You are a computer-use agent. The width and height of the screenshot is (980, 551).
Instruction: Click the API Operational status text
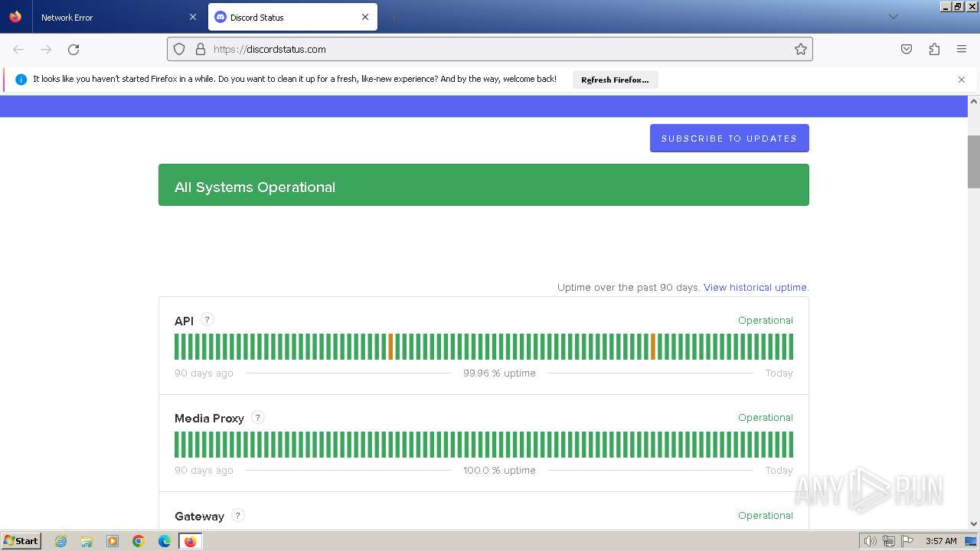[765, 320]
